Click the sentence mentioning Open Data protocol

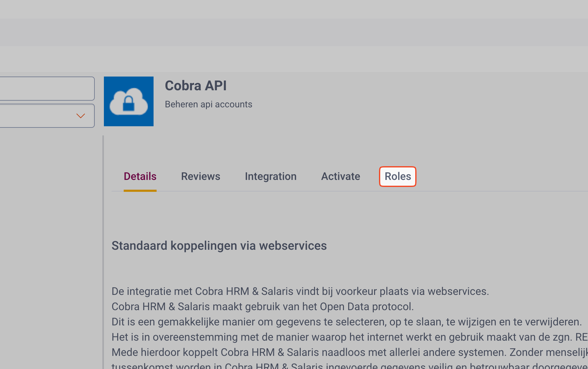coord(263,307)
